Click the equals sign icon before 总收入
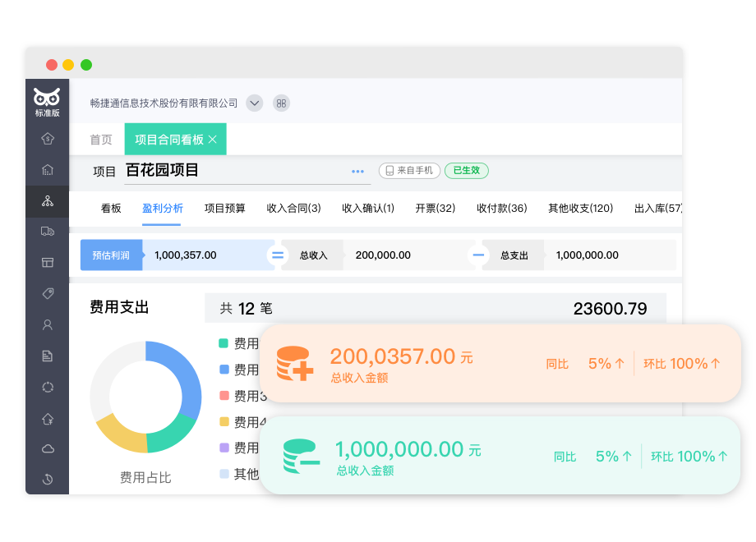756x542 pixels. [x=278, y=255]
